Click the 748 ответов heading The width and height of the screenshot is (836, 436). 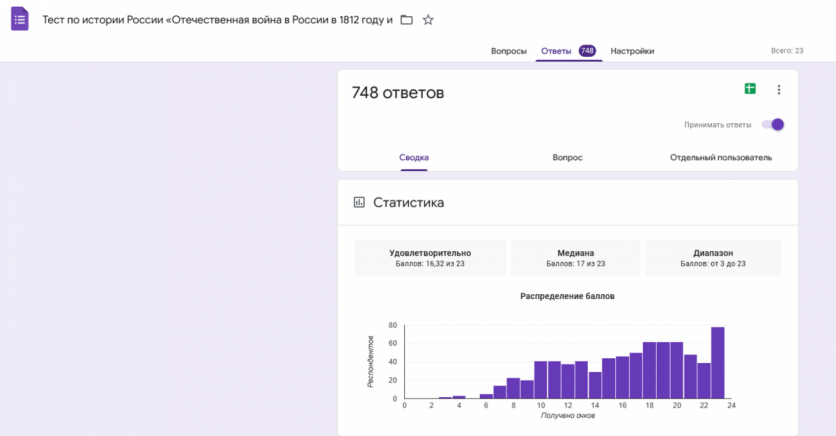click(x=398, y=93)
